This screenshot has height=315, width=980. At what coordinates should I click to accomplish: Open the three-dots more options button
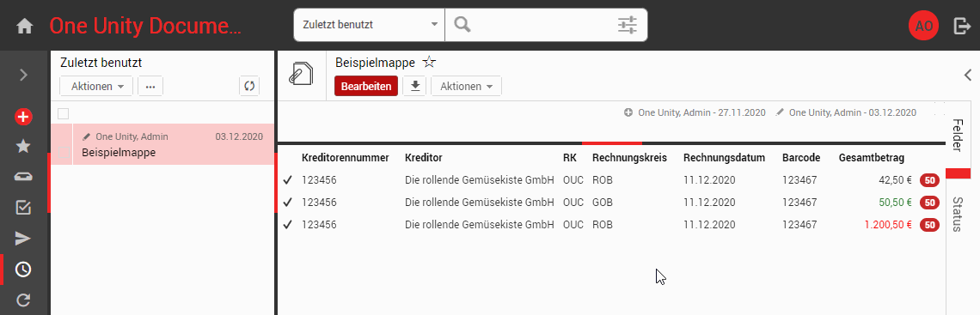[150, 86]
